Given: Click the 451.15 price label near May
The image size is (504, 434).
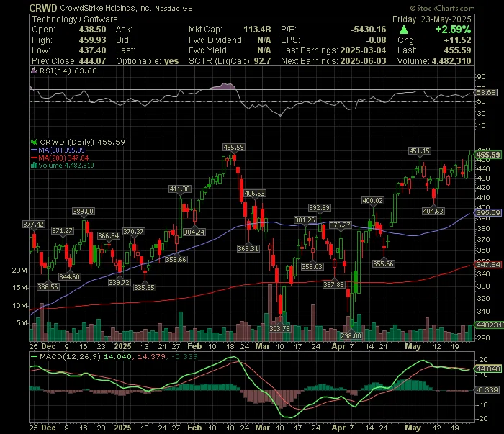Looking at the screenshot, I should click(x=420, y=150).
